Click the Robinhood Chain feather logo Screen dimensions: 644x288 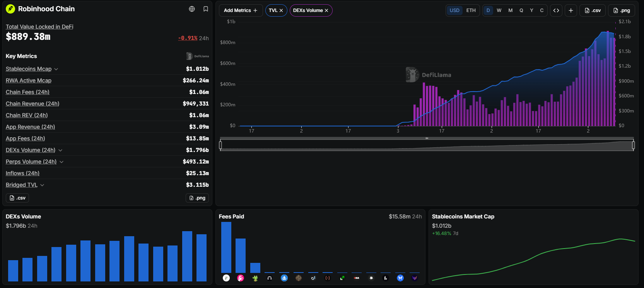(x=10, y=9)
